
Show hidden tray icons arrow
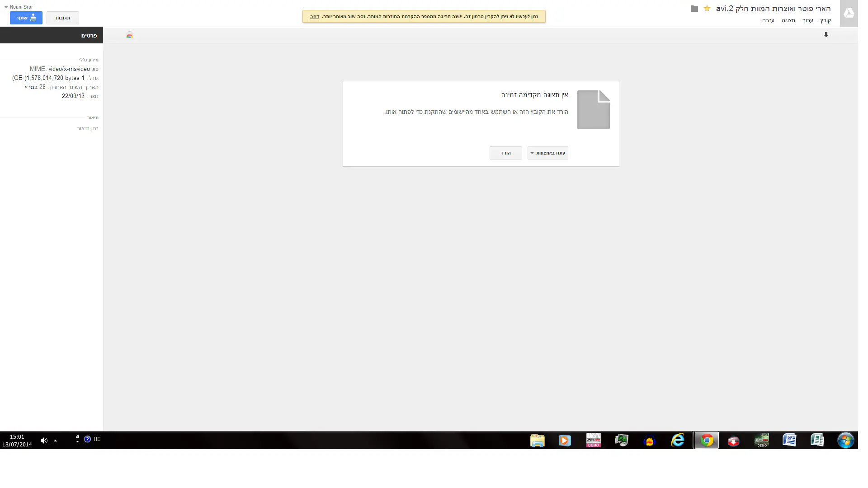point(55,440)
